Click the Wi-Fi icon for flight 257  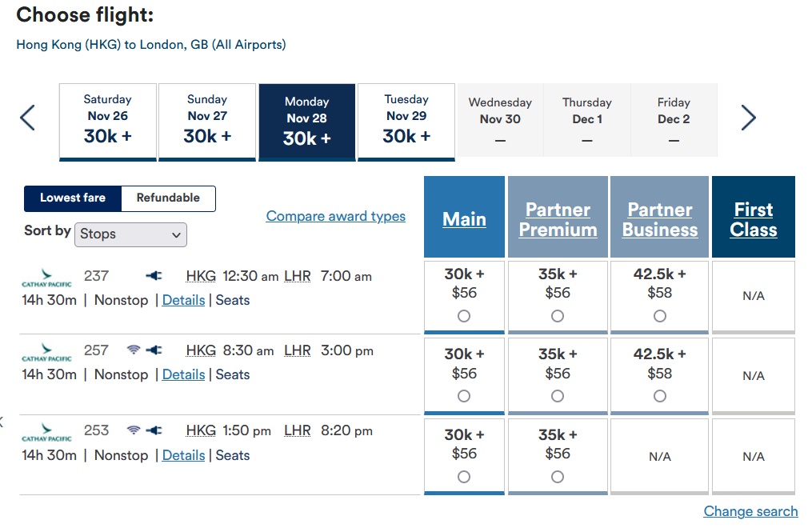[134, 350]
